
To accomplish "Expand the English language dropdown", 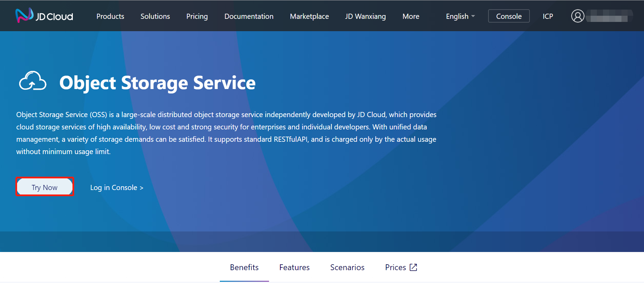I will coord(460,16).
